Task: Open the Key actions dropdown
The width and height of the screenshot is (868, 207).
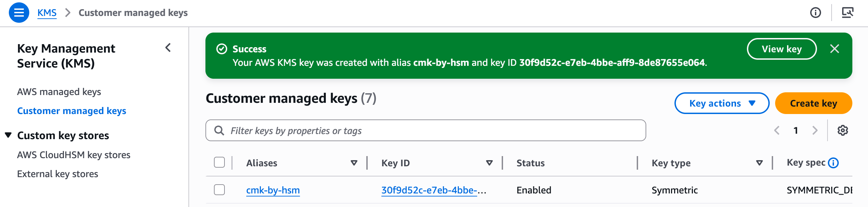Action: (x=722, y=103)
